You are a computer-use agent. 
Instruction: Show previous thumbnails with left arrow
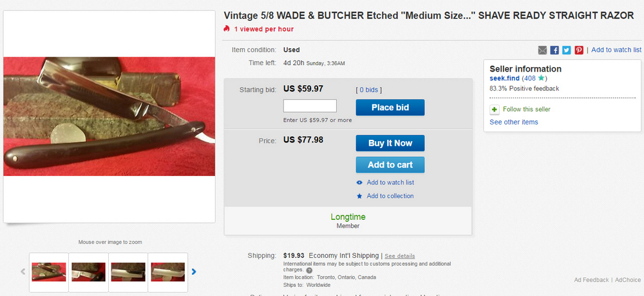[23, 271]
